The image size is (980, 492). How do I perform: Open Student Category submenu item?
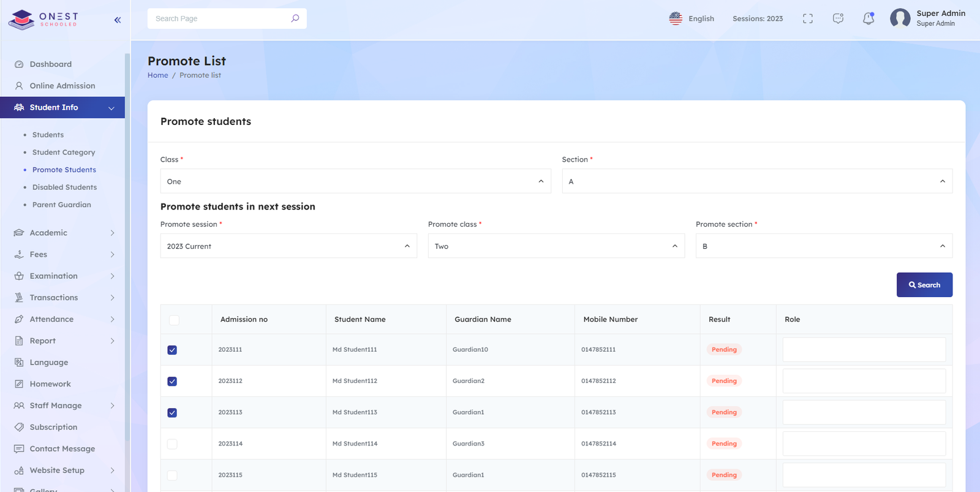coord(64,153)
